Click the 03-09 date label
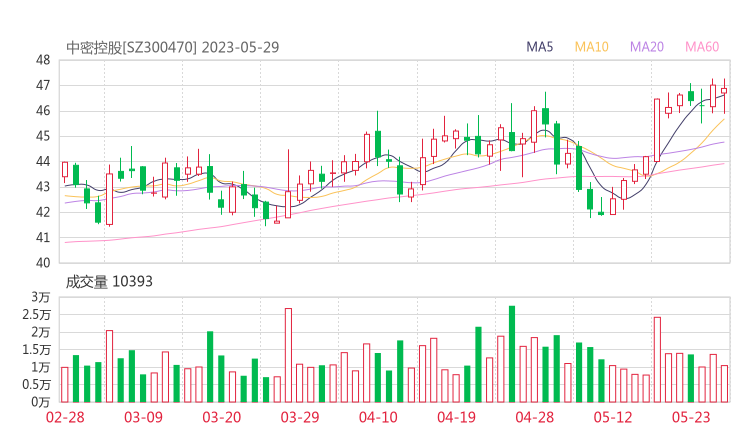The width and height of the screenshot is (740, 440). [x=143, y=417]
